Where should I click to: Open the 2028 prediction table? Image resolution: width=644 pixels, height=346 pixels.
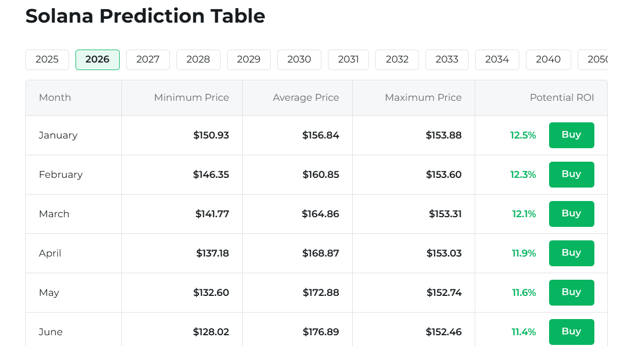[x=198, y=60]
